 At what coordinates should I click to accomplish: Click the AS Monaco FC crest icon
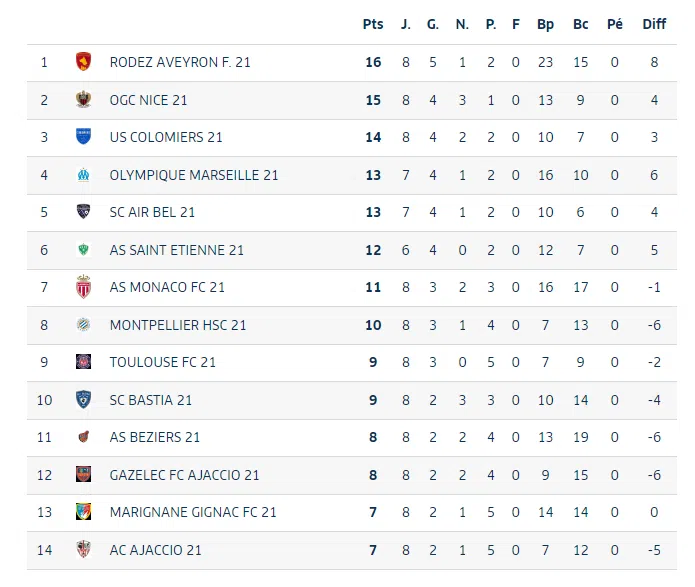tap(83, 287)
